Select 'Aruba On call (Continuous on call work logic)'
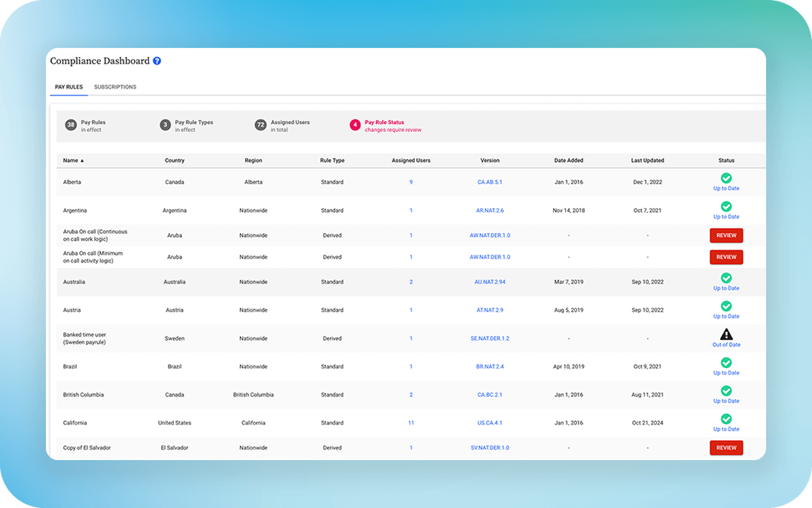The height and width of the screenshot is (508, 812). (95, 236)
